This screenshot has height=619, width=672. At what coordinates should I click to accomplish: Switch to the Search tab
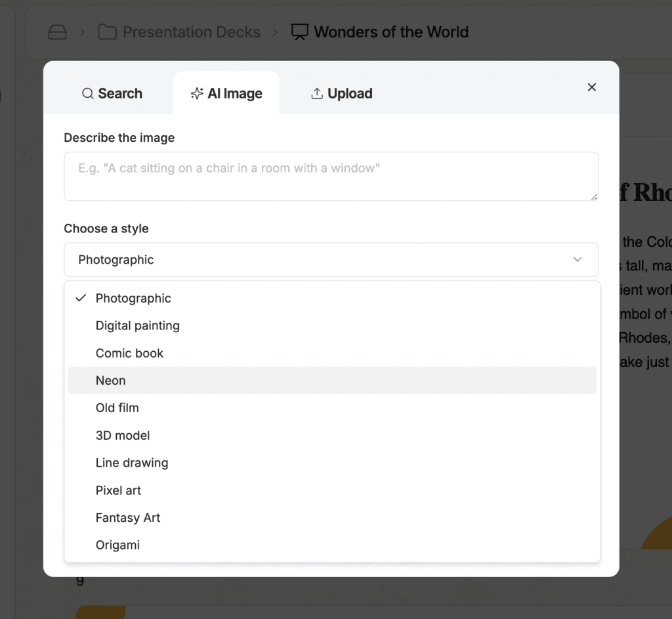tap(112, 93)
